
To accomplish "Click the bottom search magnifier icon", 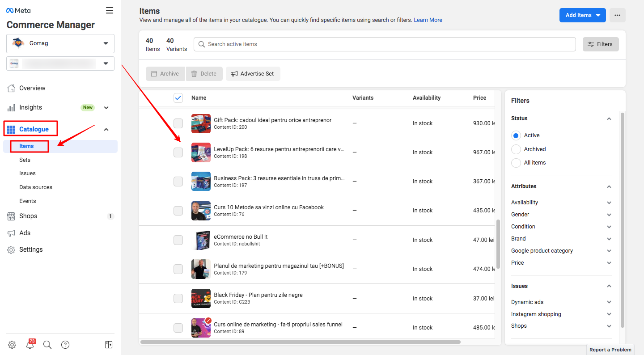I will (x=47, y=345).
